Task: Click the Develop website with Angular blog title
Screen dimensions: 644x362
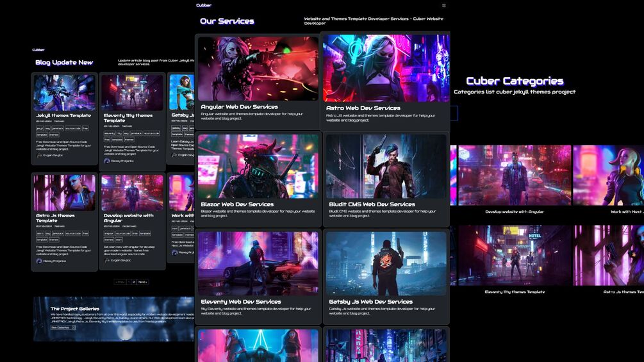Action: click(129, 218)
